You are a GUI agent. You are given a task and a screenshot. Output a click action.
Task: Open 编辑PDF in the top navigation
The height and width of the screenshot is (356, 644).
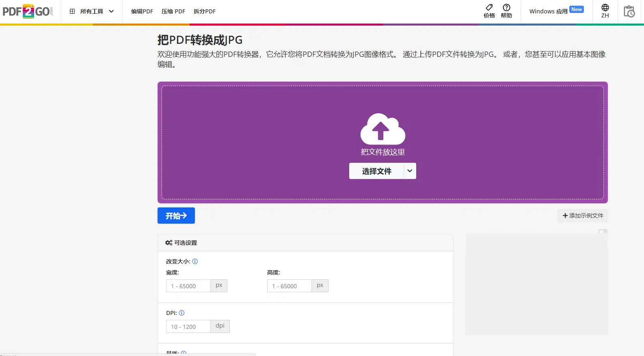coord(142,11)
